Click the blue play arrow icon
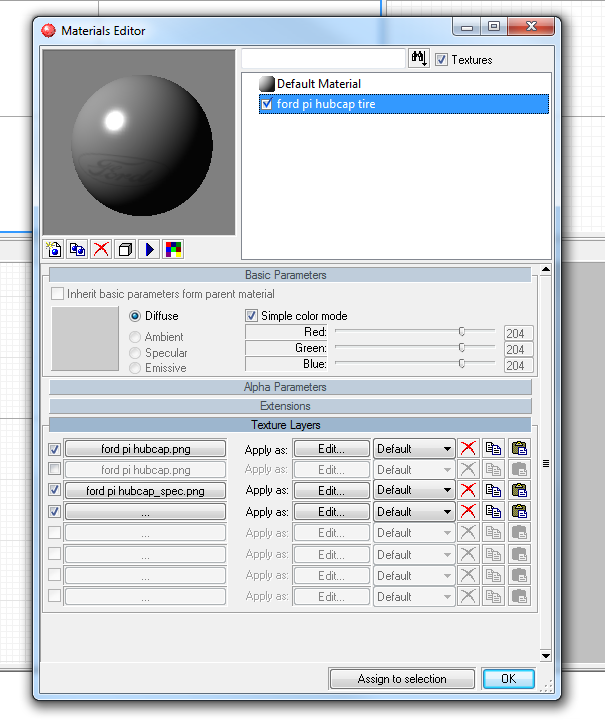 tap(150, 249)
